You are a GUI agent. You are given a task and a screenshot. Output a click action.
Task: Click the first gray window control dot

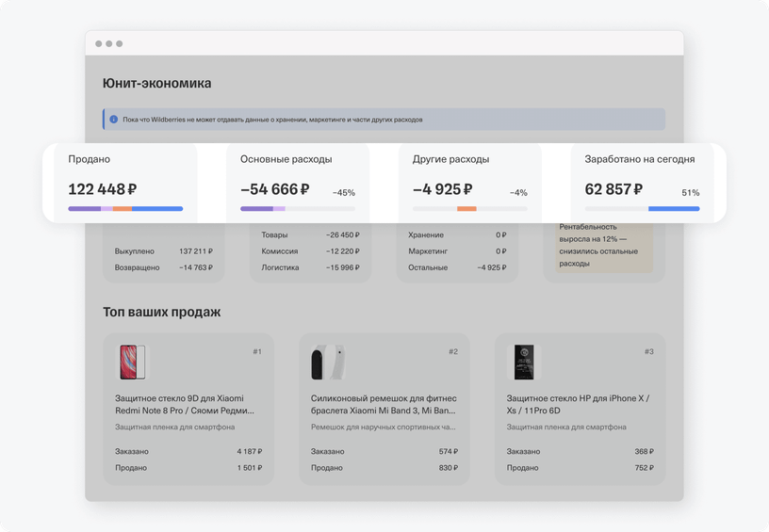pos(98,44)
